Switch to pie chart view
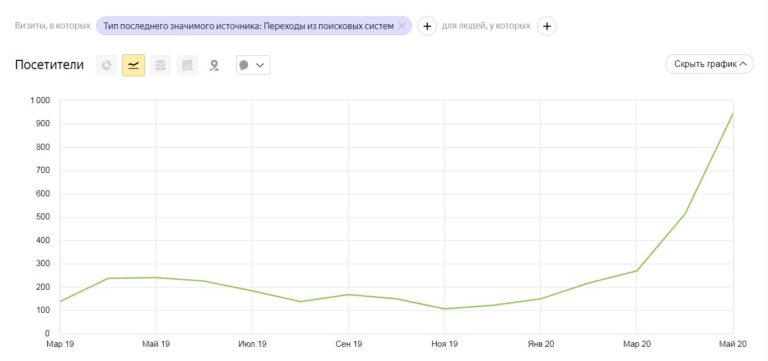 (107, 65)
